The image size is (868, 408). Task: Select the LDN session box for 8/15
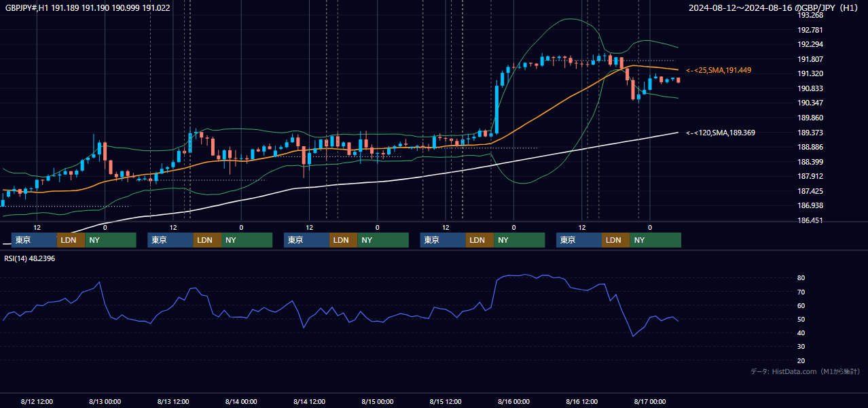[x=480, y=240]
